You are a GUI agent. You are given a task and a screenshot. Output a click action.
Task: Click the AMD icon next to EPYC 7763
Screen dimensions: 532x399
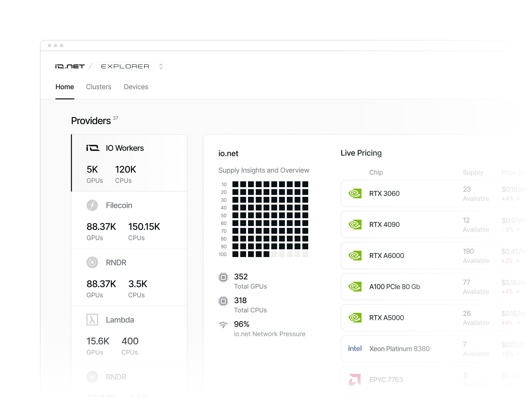355,379
